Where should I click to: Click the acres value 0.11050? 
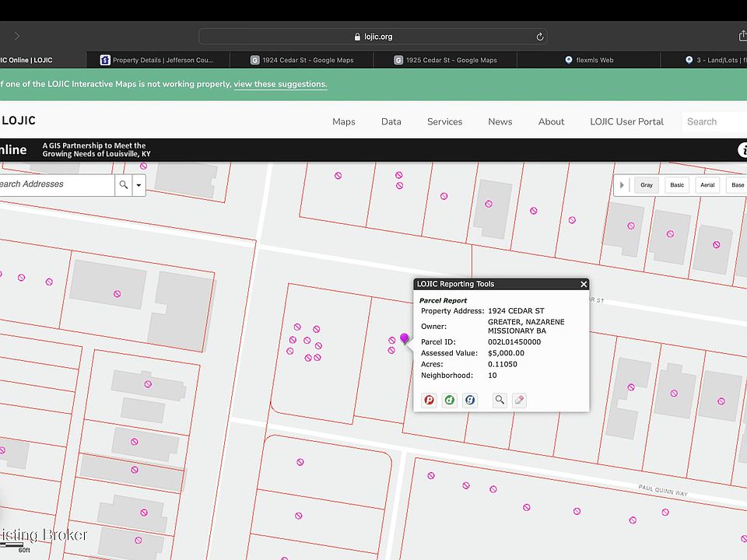click(502, 364)
